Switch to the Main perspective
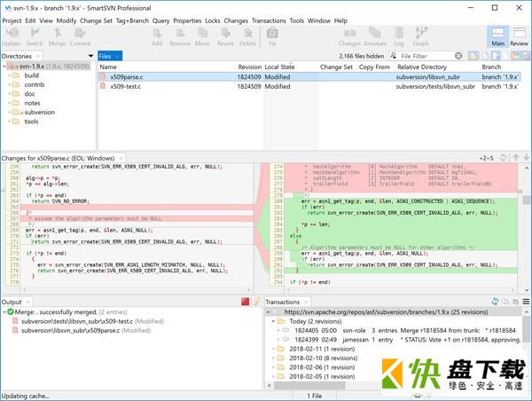The height and width of the screenshot is (401, 532). 497,36
